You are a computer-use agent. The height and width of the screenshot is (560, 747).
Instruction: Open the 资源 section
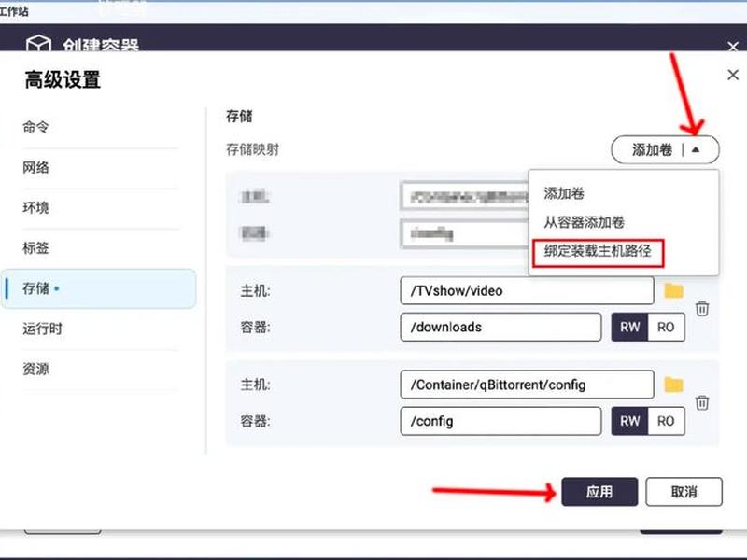tap(35, 369)
